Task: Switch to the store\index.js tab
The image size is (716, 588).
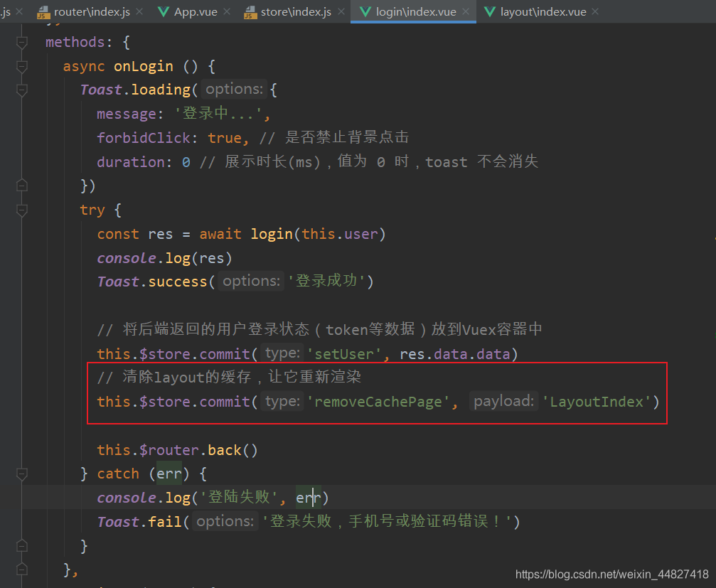Action: (x=296, y=12)
